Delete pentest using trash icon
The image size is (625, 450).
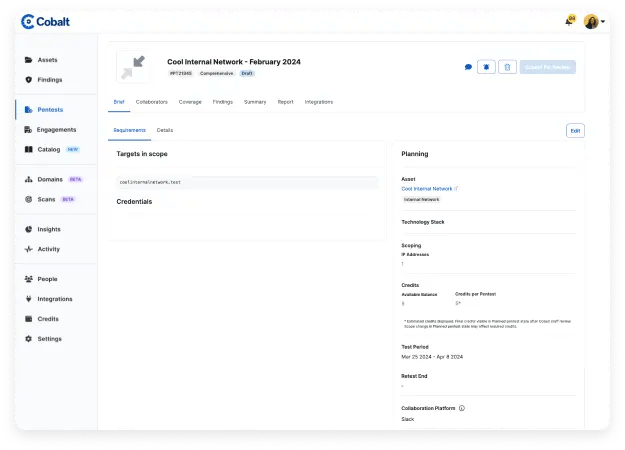tap(507, 67)
